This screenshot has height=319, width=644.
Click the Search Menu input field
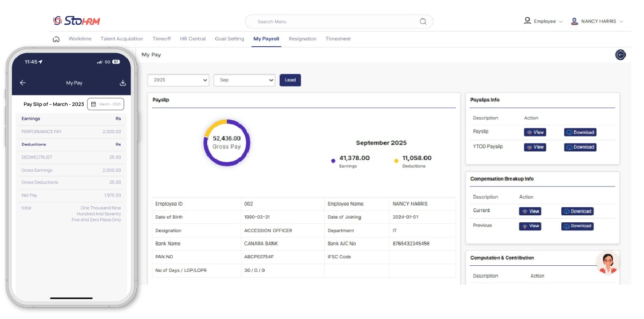[333, 21]
